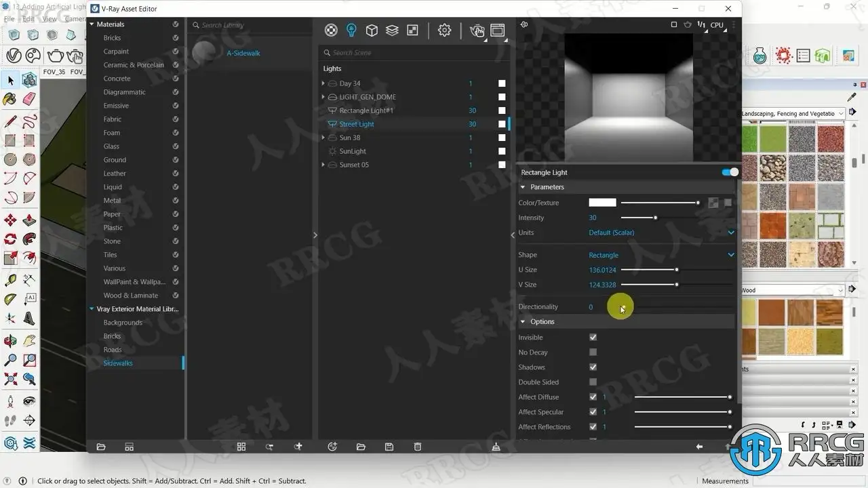Collapse Vray Exterior Material Library tree

tap(92, 309)
